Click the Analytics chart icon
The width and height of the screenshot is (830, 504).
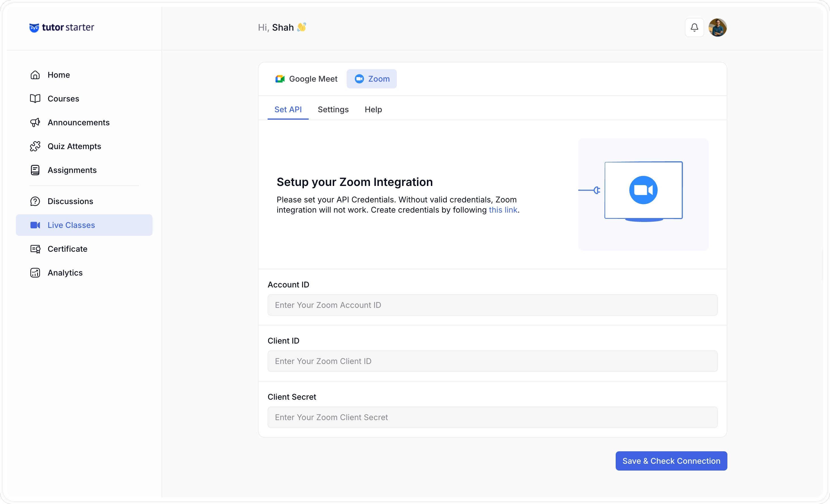click(35, 272)
